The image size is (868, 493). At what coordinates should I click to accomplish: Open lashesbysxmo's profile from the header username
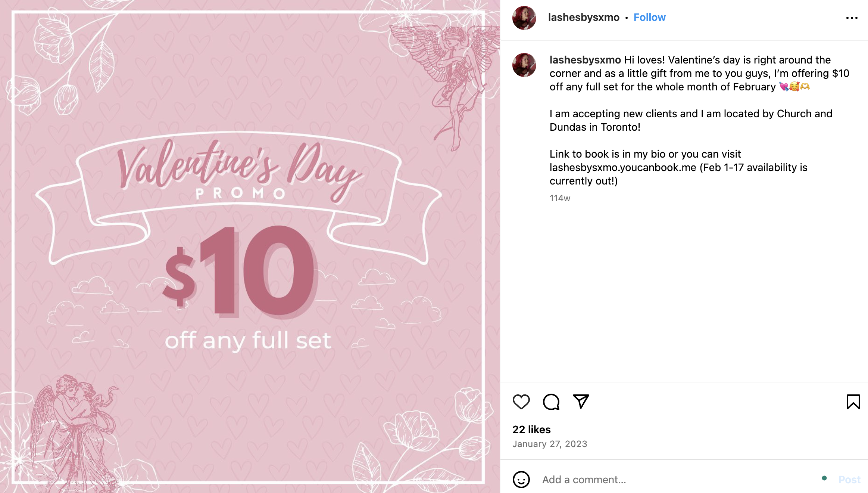(x=584, y=17)
